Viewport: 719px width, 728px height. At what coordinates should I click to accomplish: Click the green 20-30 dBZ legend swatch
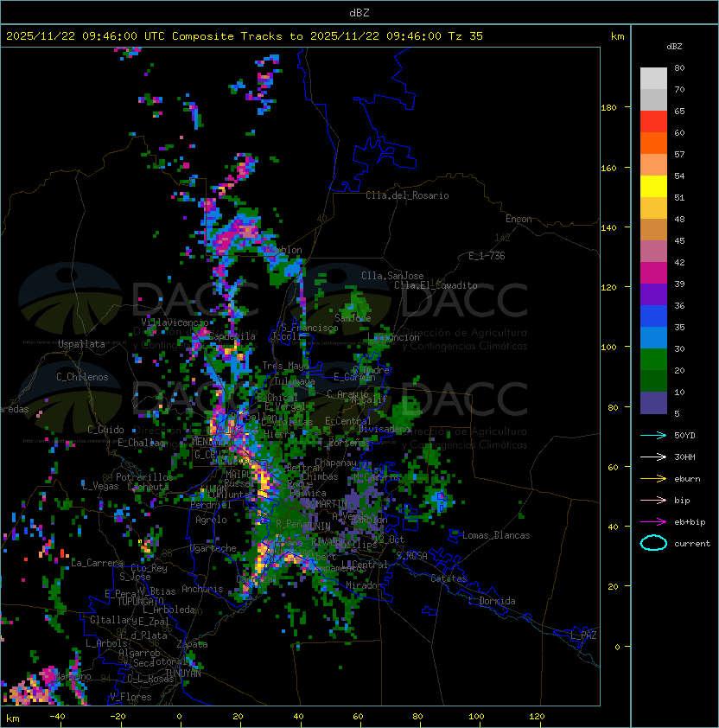653,360
